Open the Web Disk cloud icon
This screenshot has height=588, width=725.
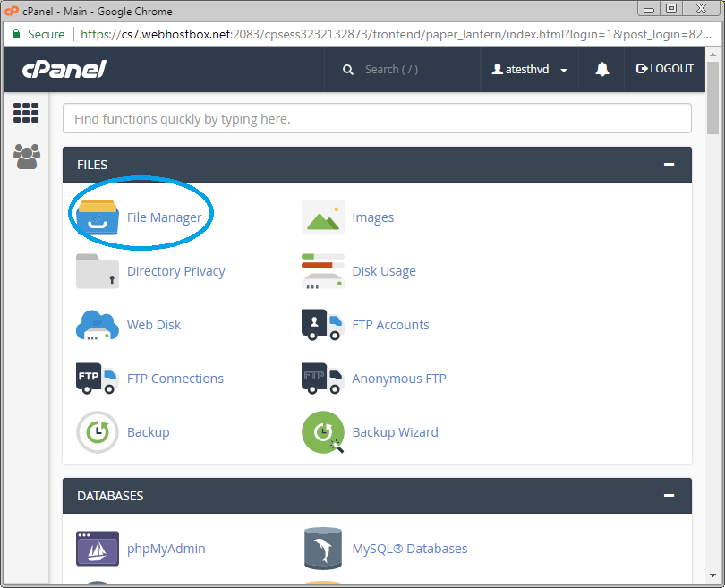tap(97, 325)
